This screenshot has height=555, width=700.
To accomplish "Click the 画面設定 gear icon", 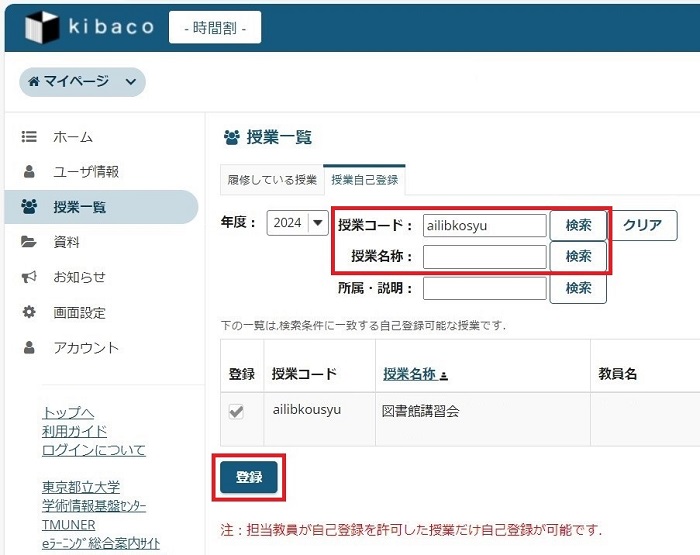I will coord(30,313).
